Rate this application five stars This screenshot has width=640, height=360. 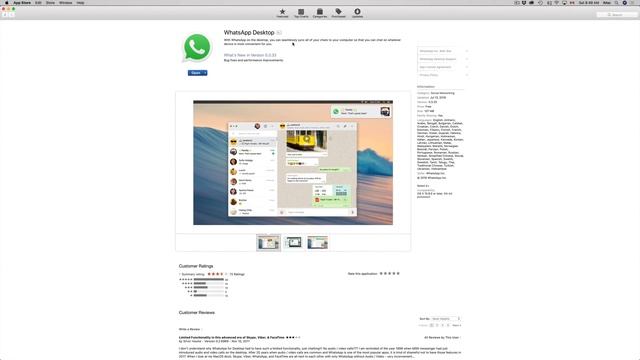click(398, 273)
